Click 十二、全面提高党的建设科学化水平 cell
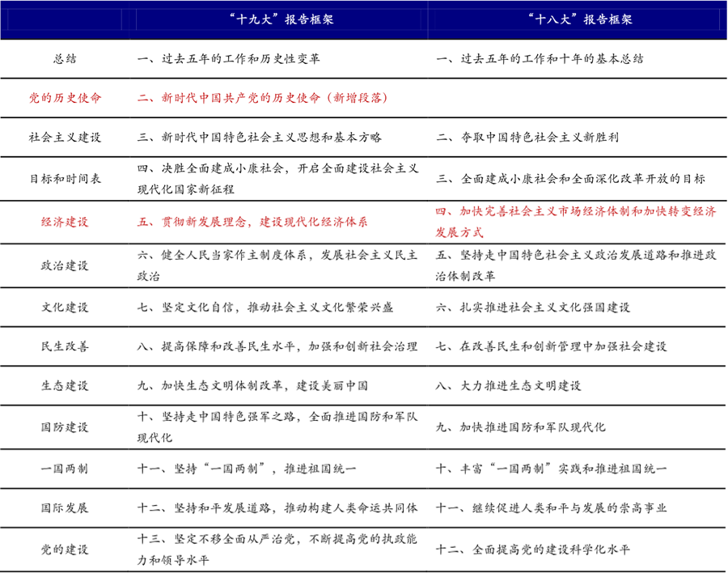This screenshot has width=728, height=573. pyautogui.click(x=533, y=550)
